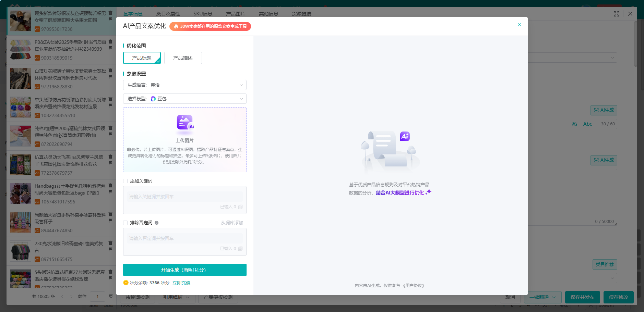The image size is (644, 312).
Task: Click the fullscreen expand icon at top right
Action: tap(617, 14)
